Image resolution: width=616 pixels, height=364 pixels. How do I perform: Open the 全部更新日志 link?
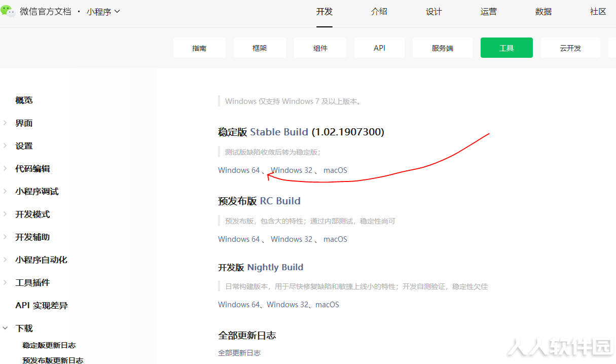click(x=239, y=353)
